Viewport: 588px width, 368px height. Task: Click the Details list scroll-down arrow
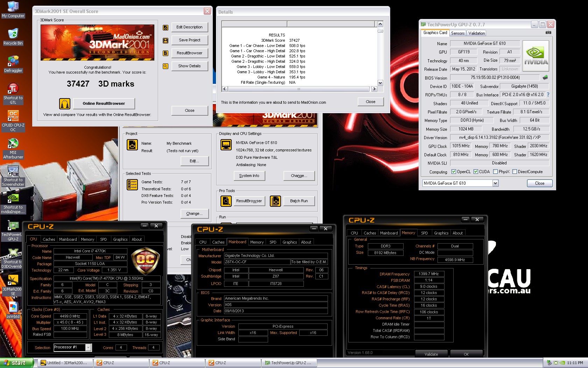(380, 83)
